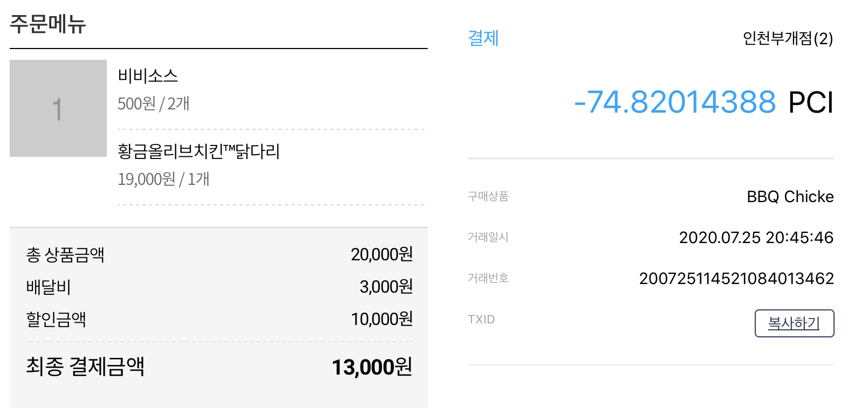Click the 황금올리브치킨 닭다리 menu item

click(199, 151)
